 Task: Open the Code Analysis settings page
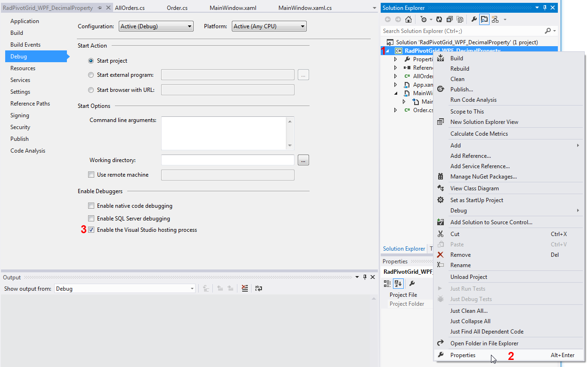pyautogui.click(x=28, y=151)
